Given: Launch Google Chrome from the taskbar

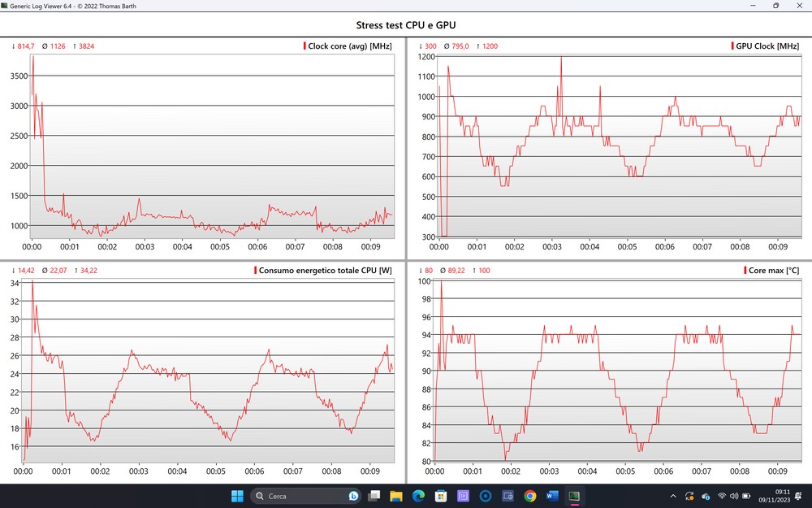Looking at the screenshot, I should coord(529,496).
